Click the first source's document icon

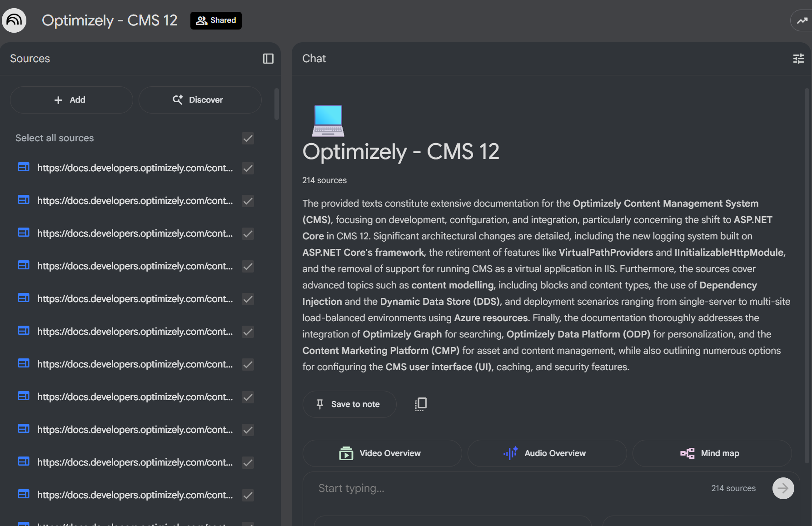(x=24, y=168)
